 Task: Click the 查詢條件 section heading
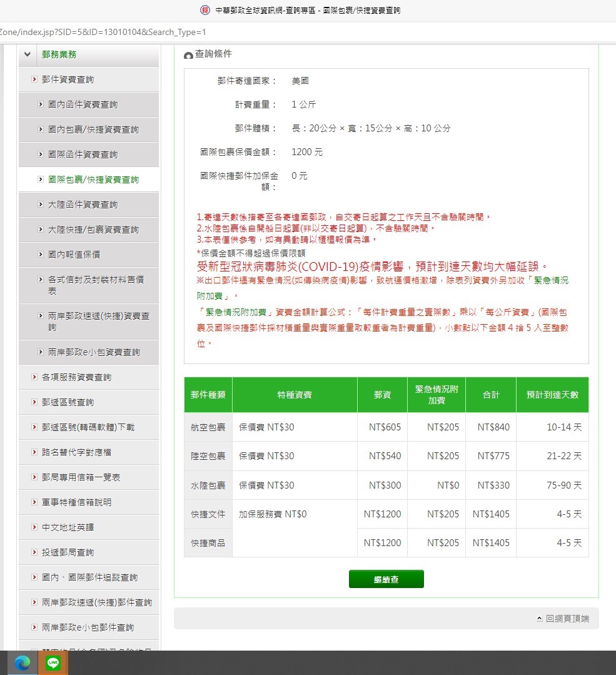tap(213, 54)
